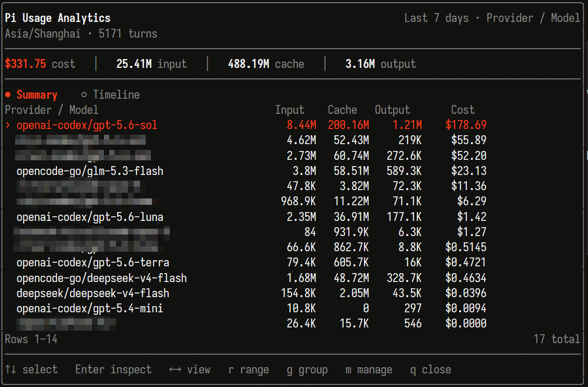The image size is (588, 387).
Task: Click the Provider / Model grouping label in header
Action: (533, 18)
